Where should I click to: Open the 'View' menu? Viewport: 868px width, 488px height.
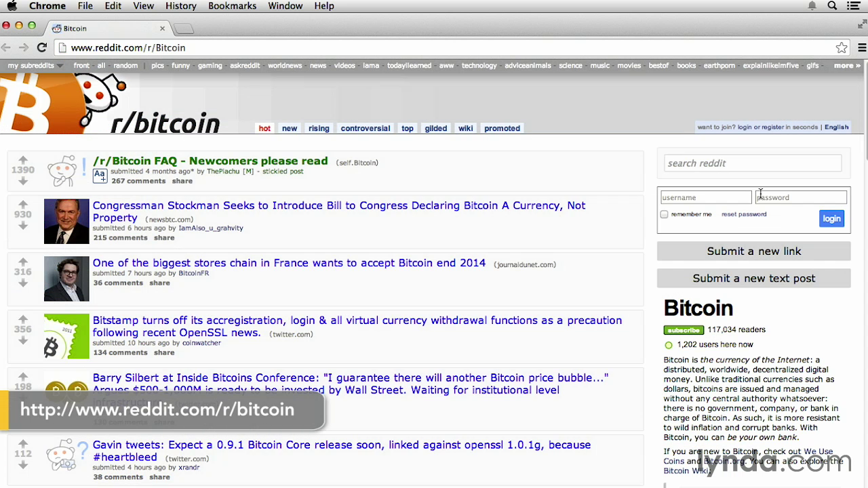(144, 6)
